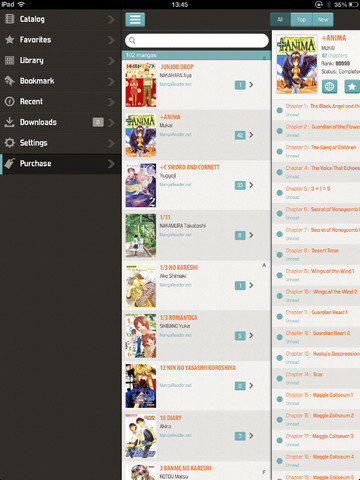Toggle the hamburger menu button
Viewport: 360px width, 480px height.
click(x=135, y=19)
